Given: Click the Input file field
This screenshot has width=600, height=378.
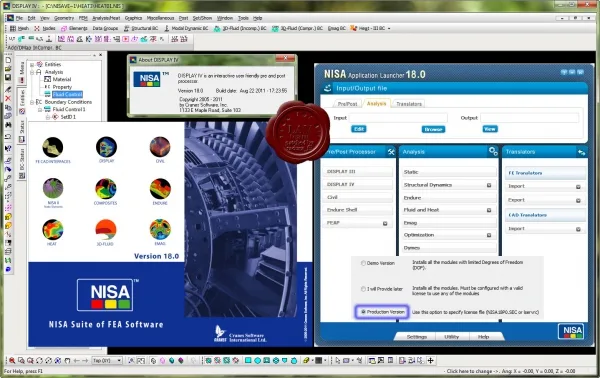Looking at the screenshot, I should [398, 118].
